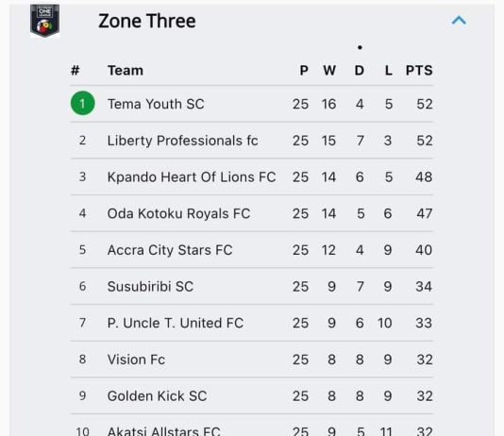The height and width of the screenshot is (436, 504).
Task: Click the Division One League badge logo
Action: 44,21
